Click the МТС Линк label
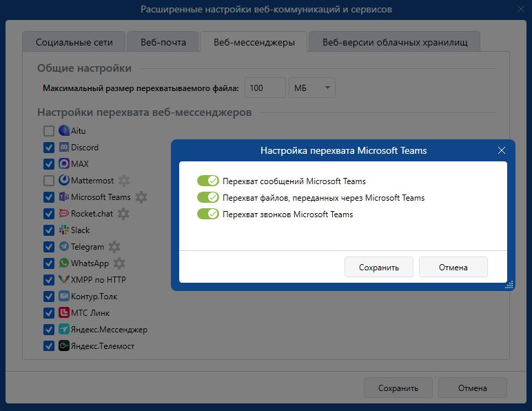 [90, 313]
